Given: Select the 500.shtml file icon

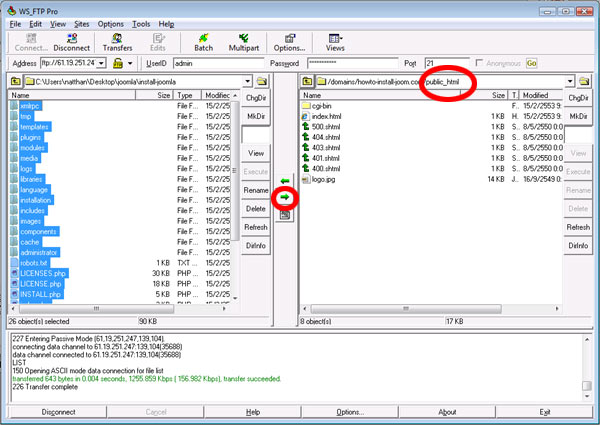Looking at the screenshot, I should (305, 127).
